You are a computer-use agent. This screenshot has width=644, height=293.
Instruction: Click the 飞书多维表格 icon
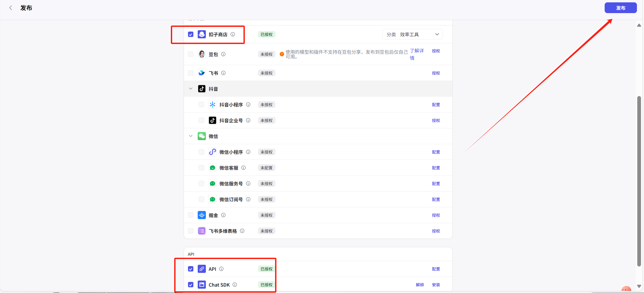coord(202,231)
